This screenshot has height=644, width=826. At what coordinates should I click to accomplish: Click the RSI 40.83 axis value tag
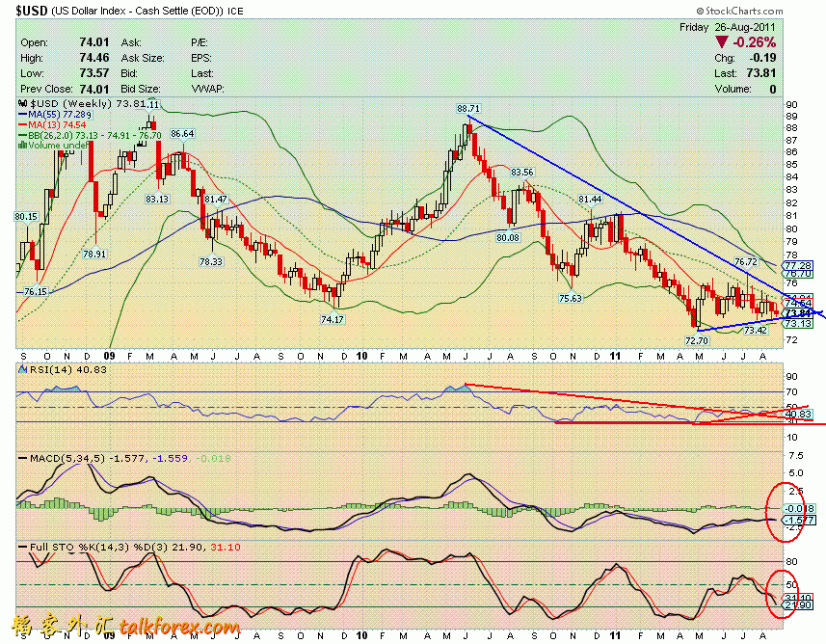click(798, 415)
